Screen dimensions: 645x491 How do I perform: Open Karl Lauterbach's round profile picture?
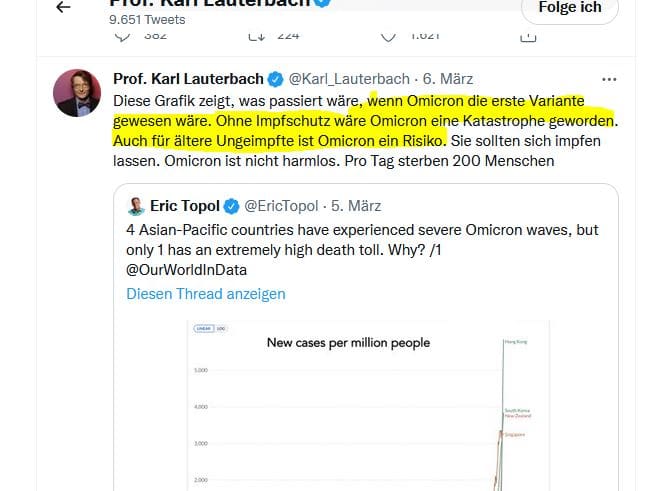click(77, 93)
